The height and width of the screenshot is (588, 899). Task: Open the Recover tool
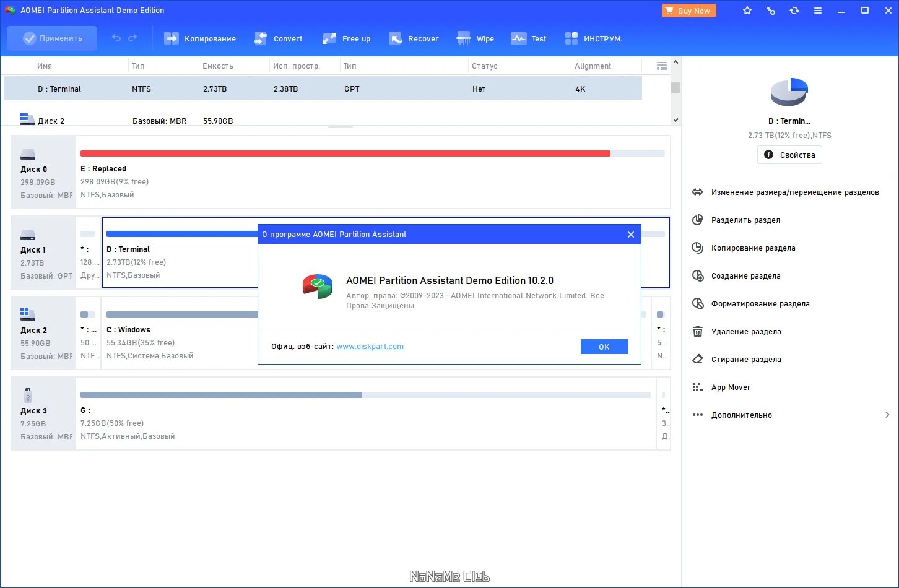[414, 38]
